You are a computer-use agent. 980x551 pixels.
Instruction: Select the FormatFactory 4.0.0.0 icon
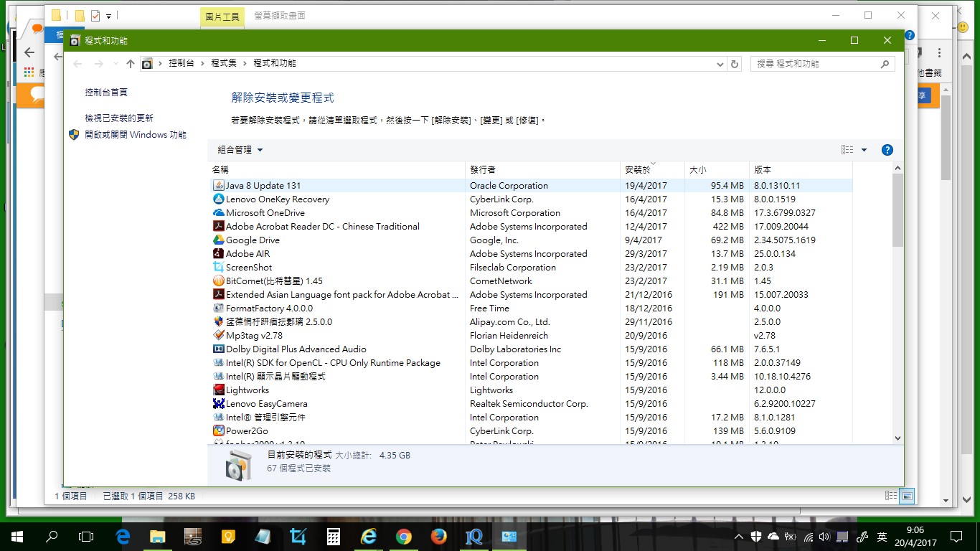point(219,309)
